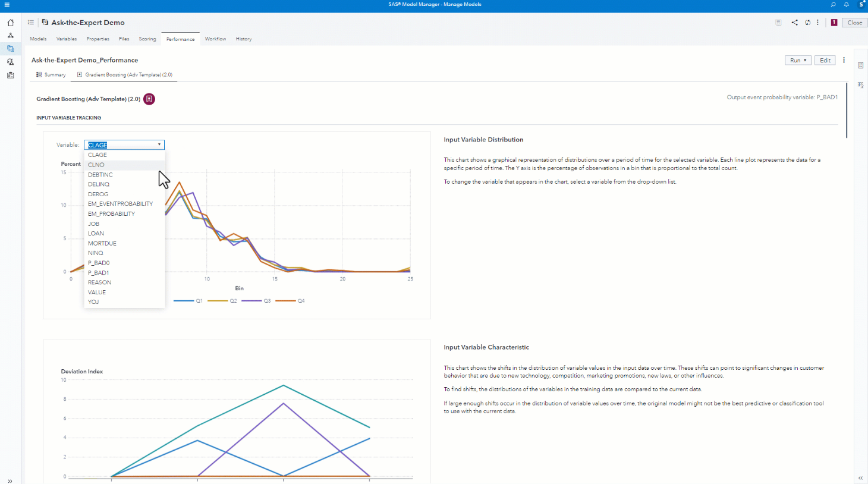Switch to the Scoring tab
The width and height of the screenshot is (868, 484).
[147, 39]
